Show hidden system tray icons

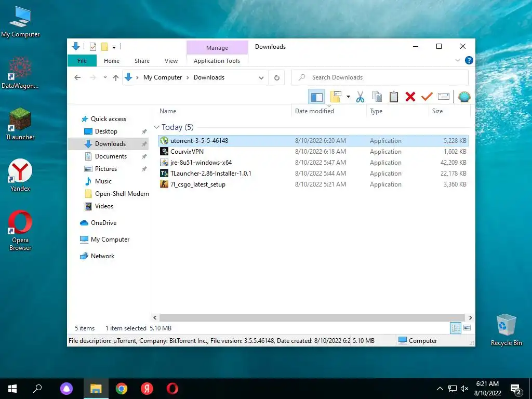click(440, 389)
